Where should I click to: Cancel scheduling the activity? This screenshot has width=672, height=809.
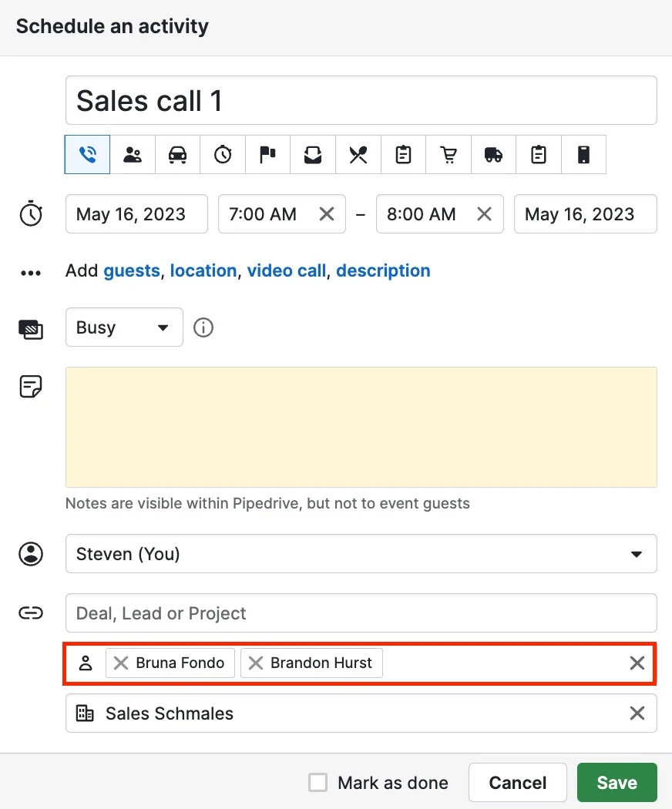point(517,782)
